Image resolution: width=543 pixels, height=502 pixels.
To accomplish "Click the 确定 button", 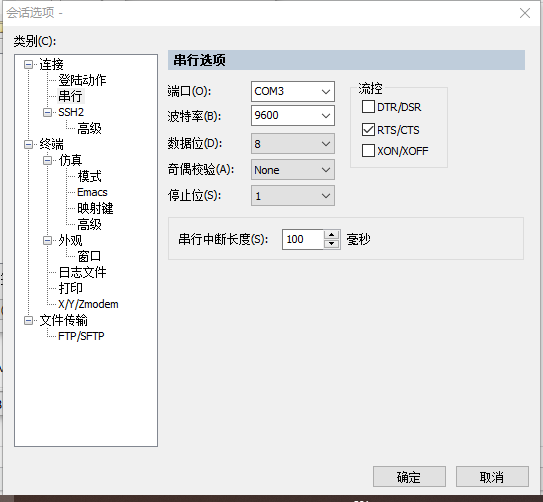I will click(x=409, y=477).
